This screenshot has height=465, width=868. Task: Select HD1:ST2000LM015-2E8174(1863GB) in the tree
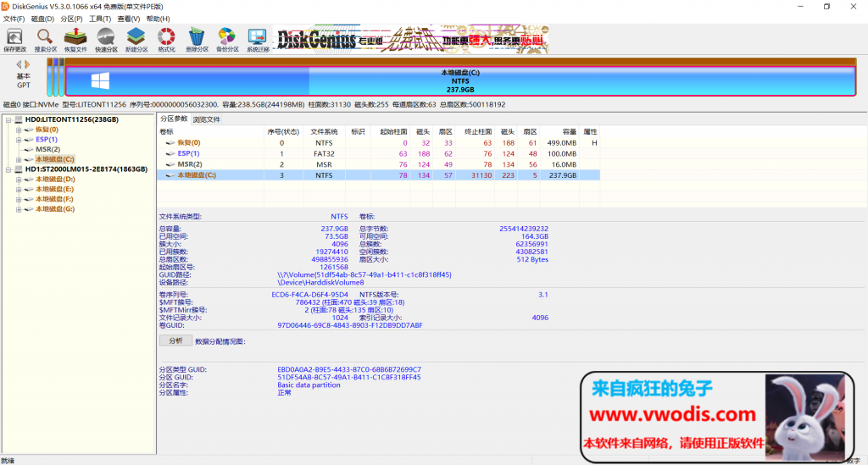[86, 169]
